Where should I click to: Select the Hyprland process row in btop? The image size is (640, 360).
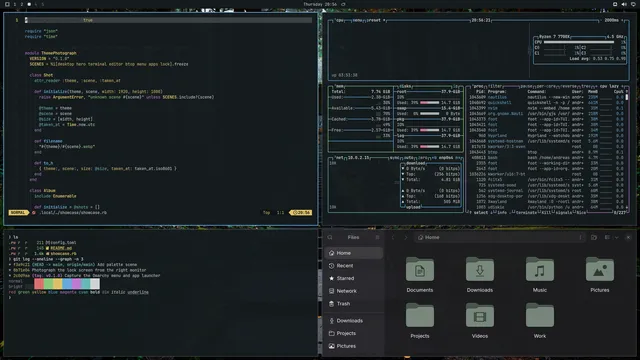pos(546,136)
